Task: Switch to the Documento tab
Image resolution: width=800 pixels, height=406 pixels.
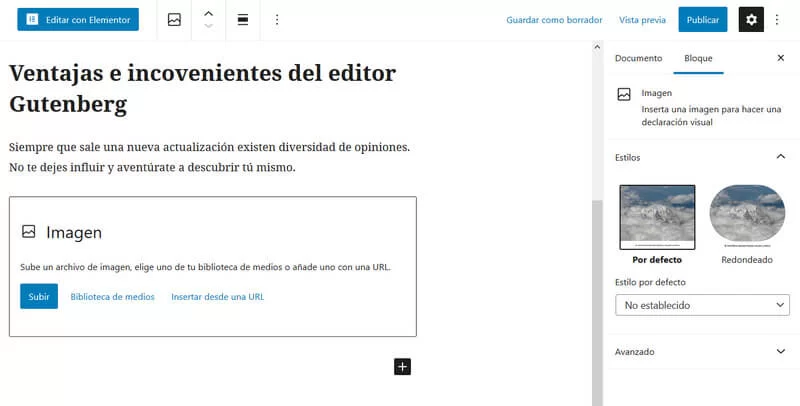Action: tap(638, 58)
